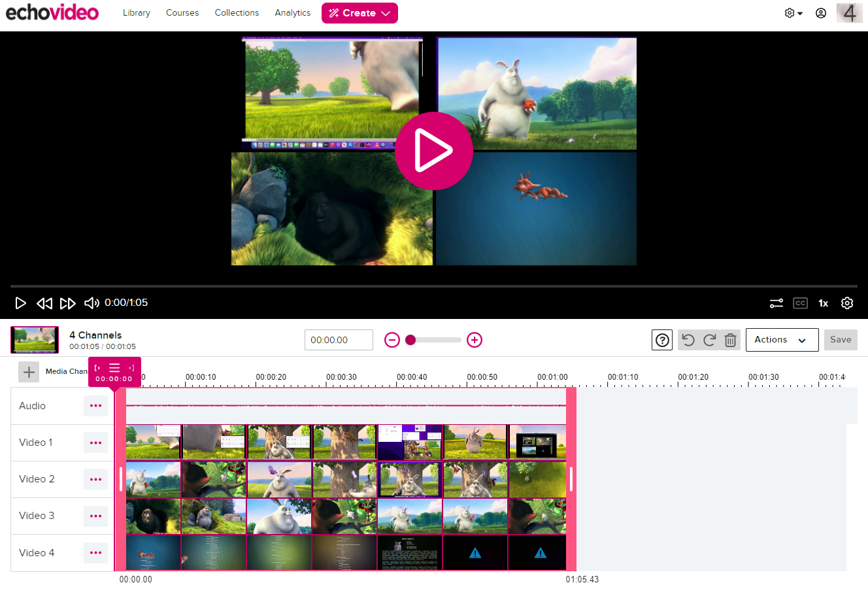Click the 4 Channels media thumbnail
This screenshot has width=868, height=602.
point(35,340)
